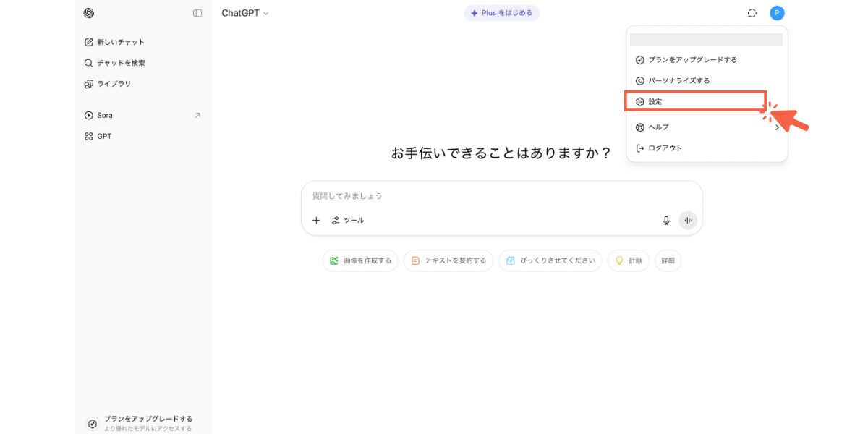Select パーソナライズする in profile menu

[x=707, y=81]
